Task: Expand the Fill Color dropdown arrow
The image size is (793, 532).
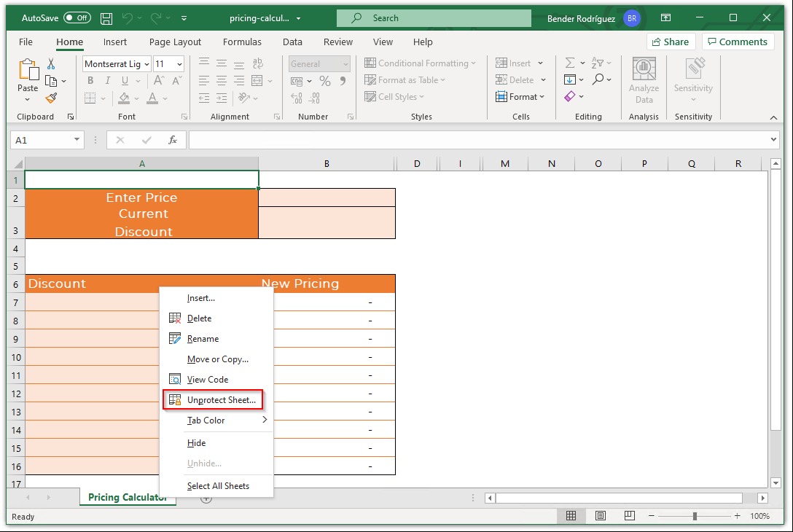Action: (x=136, y=97)
